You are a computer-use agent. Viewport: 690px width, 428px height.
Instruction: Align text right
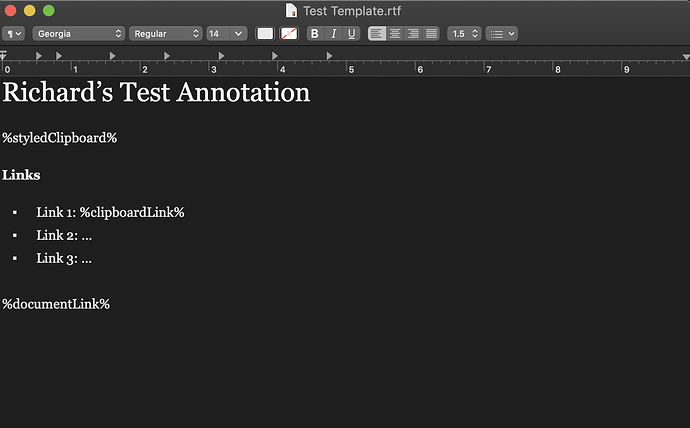pos(413,33)
